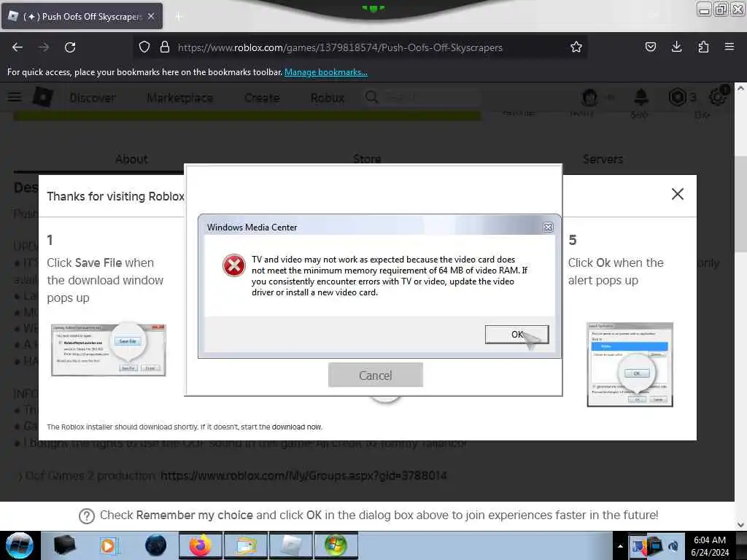Screen dimensions: 747x560
Task: Open the dark globe taskbar icon
Action: (x=155, y=545)
